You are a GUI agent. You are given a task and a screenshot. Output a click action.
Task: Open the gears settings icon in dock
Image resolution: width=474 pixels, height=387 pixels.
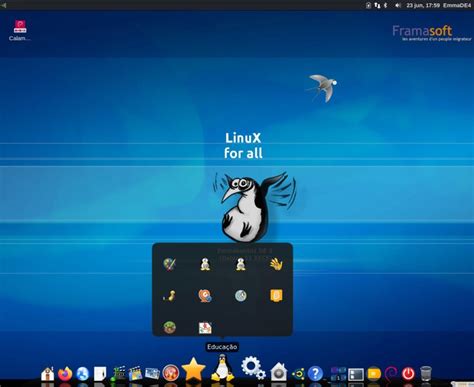click(x=253, y=368)
